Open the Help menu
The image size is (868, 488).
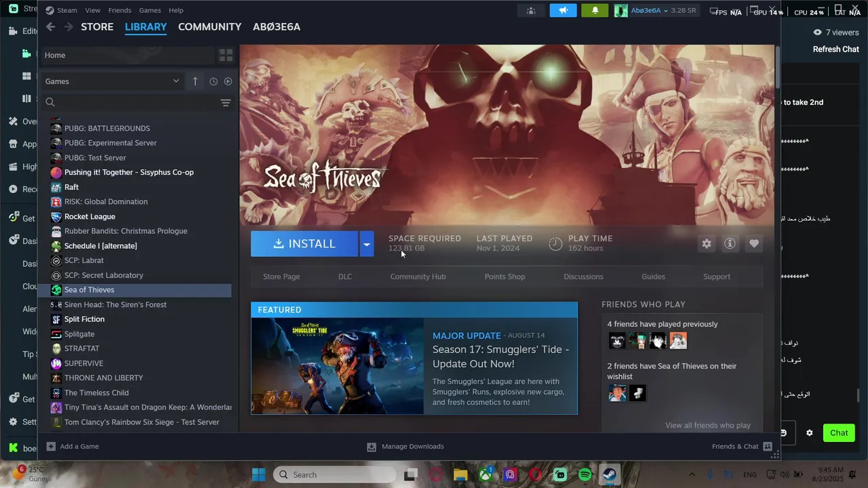(176, 10)
